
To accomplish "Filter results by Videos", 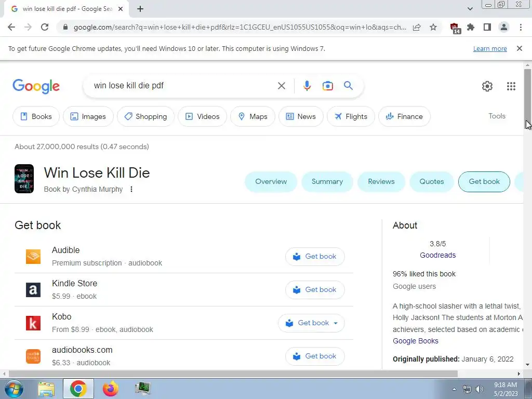I will click(202, 116).
